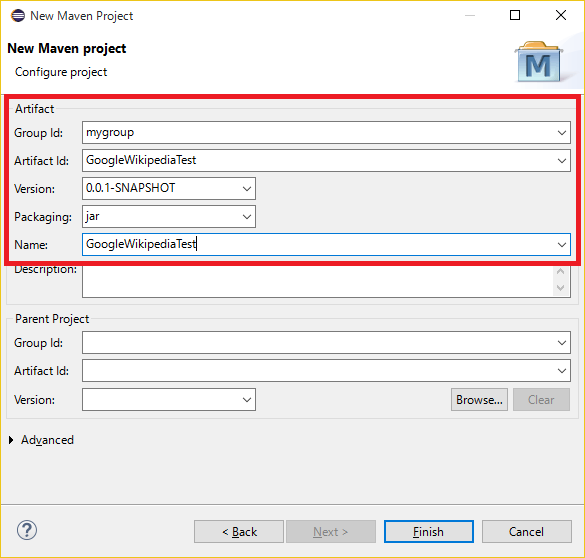
Task: Click the Browse... button
Action: (479, 399)
